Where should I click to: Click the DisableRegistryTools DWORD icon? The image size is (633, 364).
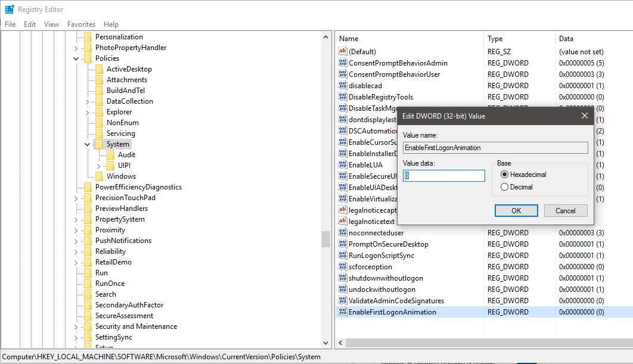342,97
